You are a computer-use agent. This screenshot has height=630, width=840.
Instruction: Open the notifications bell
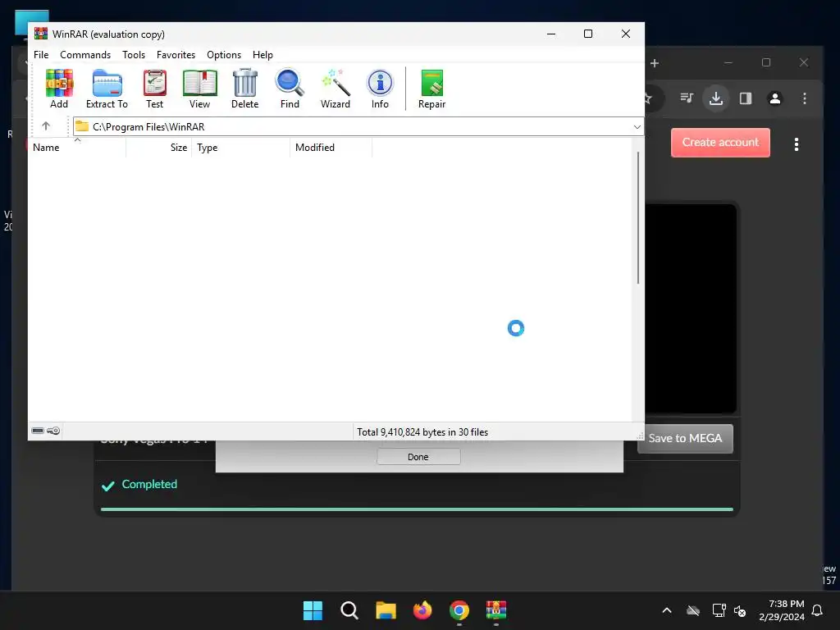818,610
